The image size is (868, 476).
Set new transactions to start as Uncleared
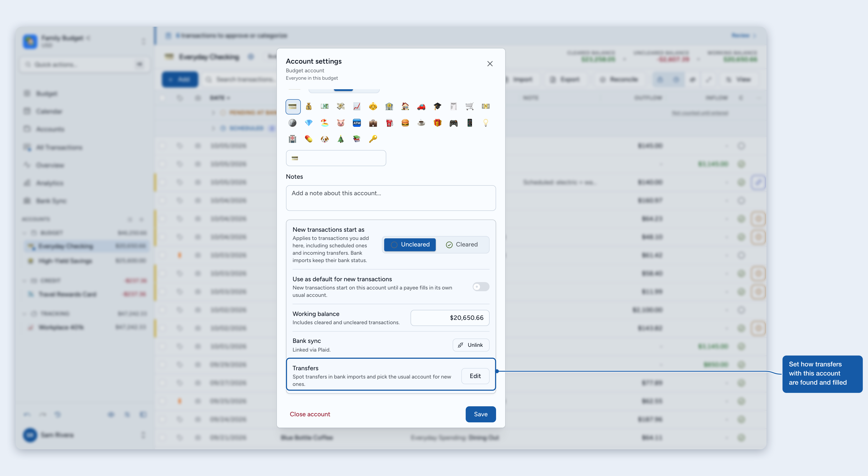[410, 245]
